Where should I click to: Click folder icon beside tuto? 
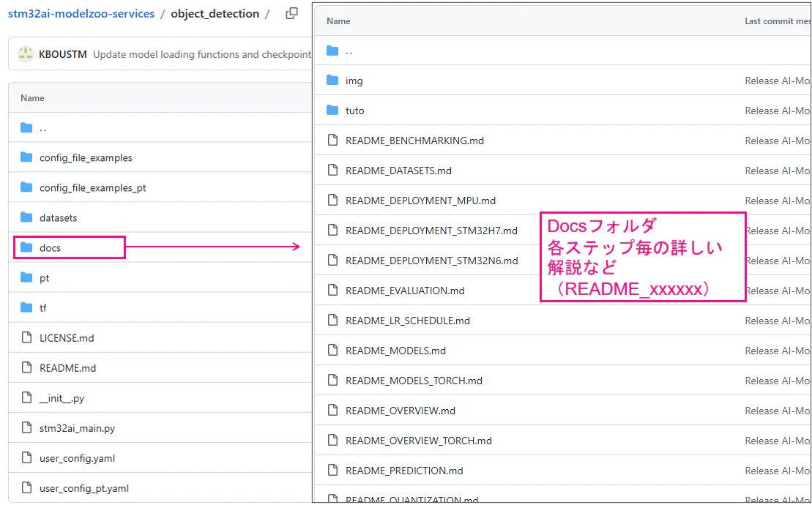pos(332,111)
